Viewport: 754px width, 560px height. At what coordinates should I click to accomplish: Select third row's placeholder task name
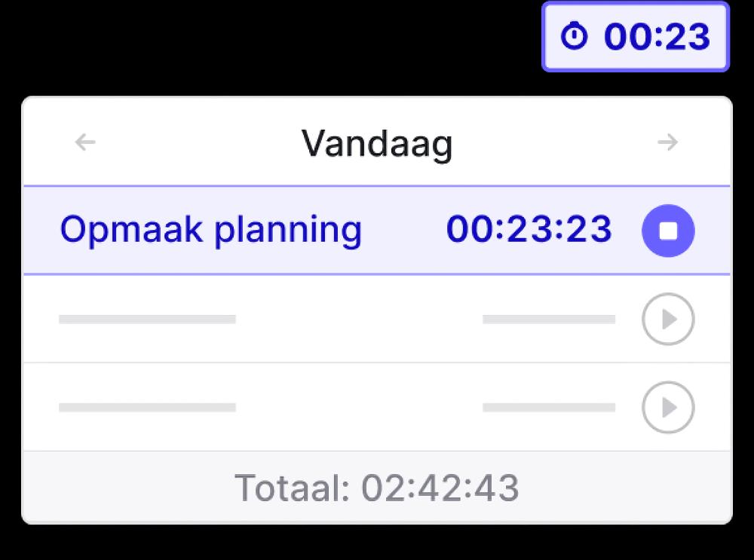point(147,408)
